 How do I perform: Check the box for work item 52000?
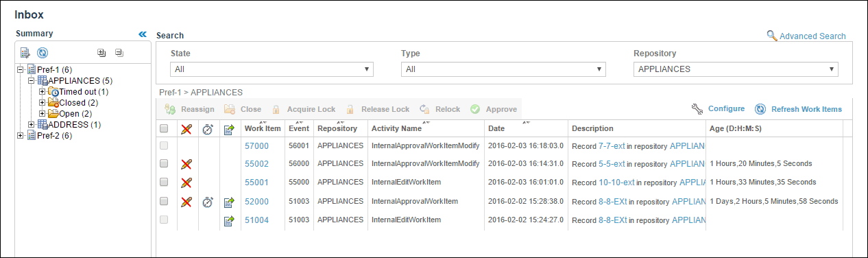tap(164, 202)
